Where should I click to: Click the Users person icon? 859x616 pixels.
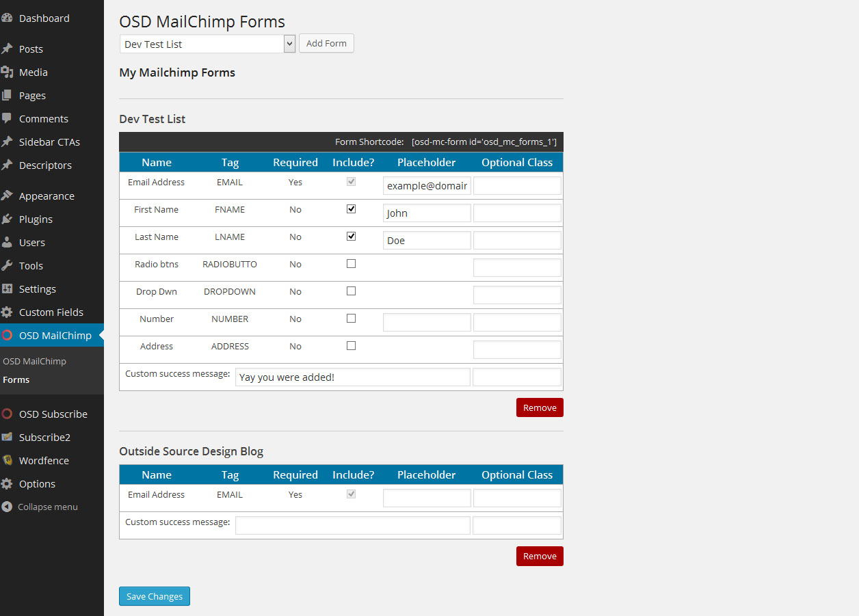(7, 243)
